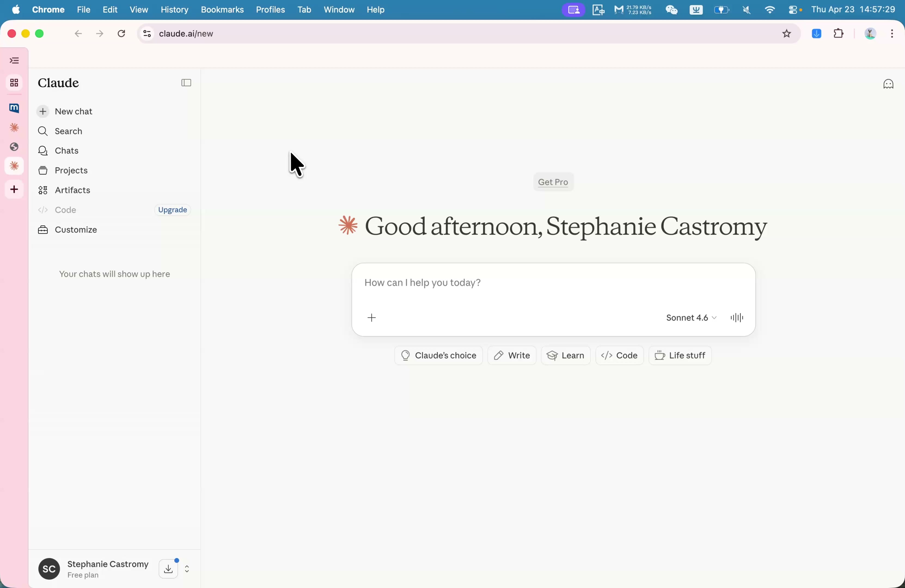Focus the 'How can I help you today?' field
Viewport: 905px width, 588px height.
point(553,283)
